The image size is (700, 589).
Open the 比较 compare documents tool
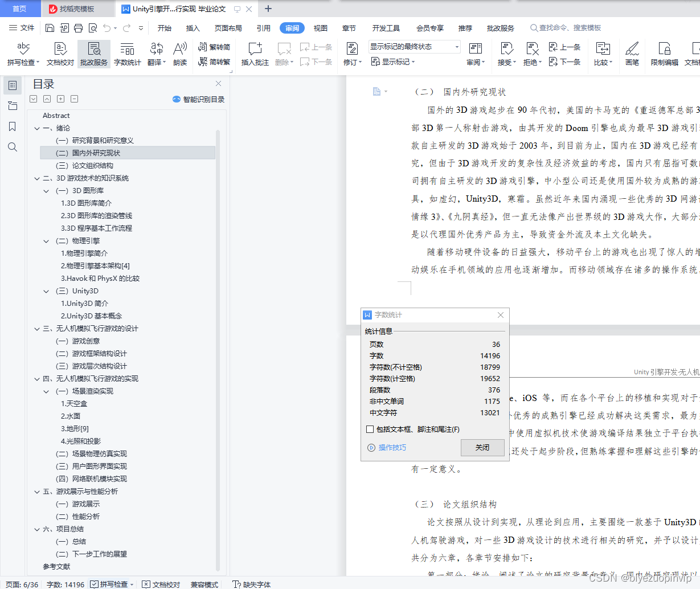(x=603, y=54)
